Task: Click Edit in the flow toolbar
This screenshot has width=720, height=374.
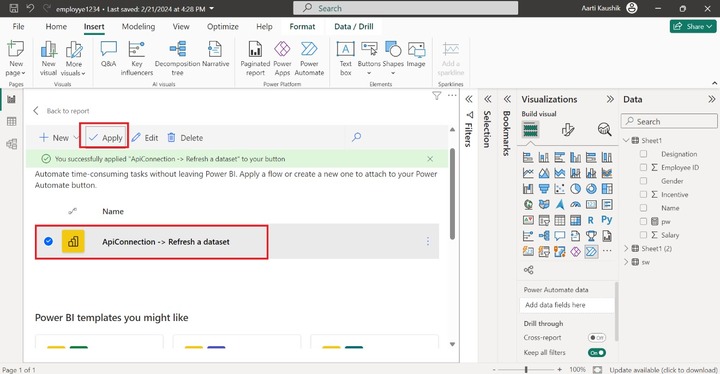Action: [x=144, y=138]
